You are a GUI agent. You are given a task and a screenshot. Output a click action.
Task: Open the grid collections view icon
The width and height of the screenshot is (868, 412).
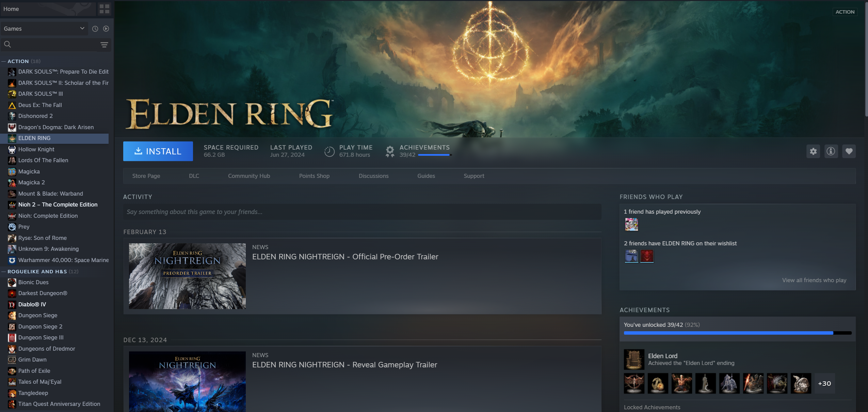coord(105,9)
